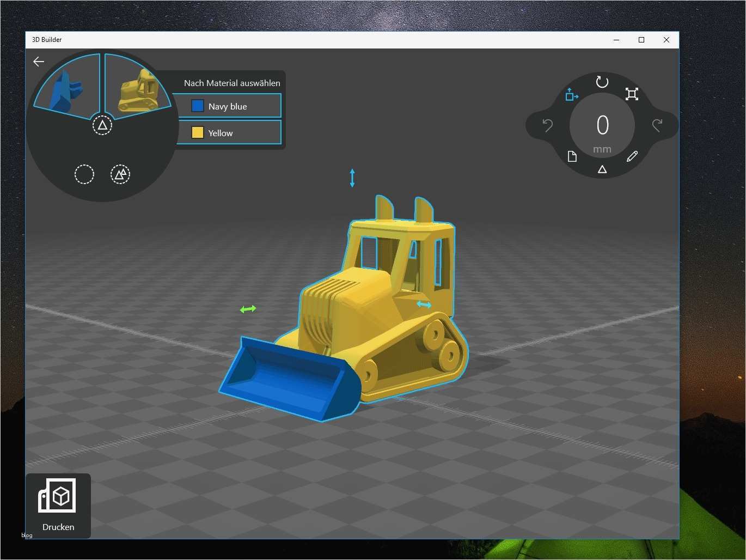Select the Navy blue material
The image size is (746, 560).
point(228,106)
